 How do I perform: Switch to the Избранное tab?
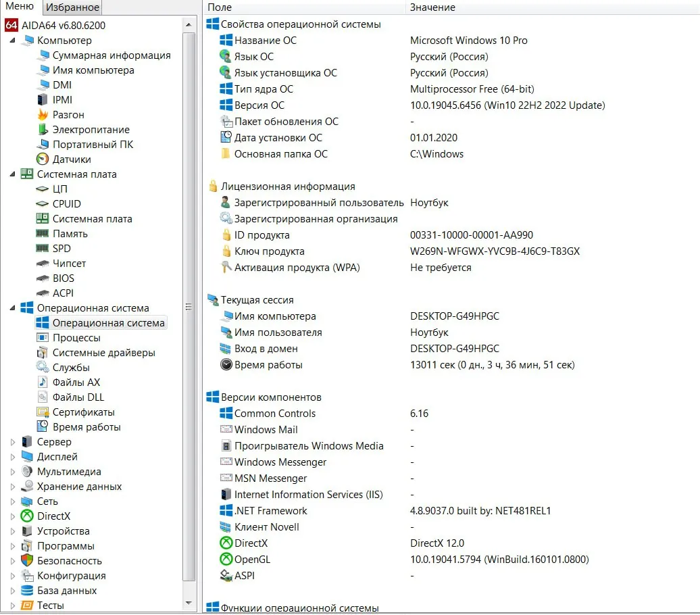[x=72, y=7]
